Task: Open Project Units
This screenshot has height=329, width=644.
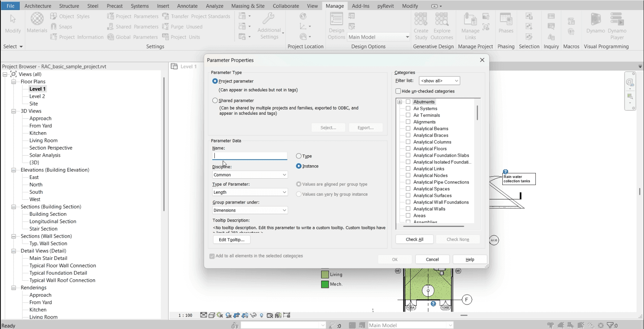Action: (181, 37)
